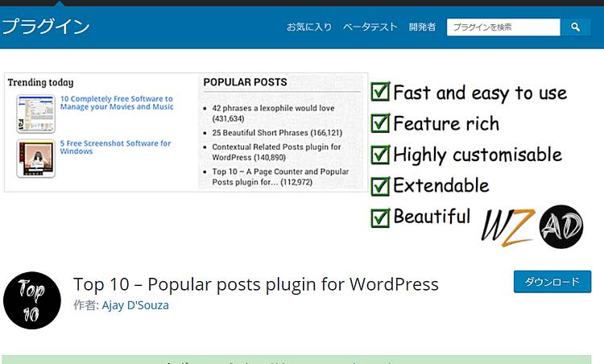Click the 'POPULAR POSTS' heading

pyautogui.click(x=245, y=82)
